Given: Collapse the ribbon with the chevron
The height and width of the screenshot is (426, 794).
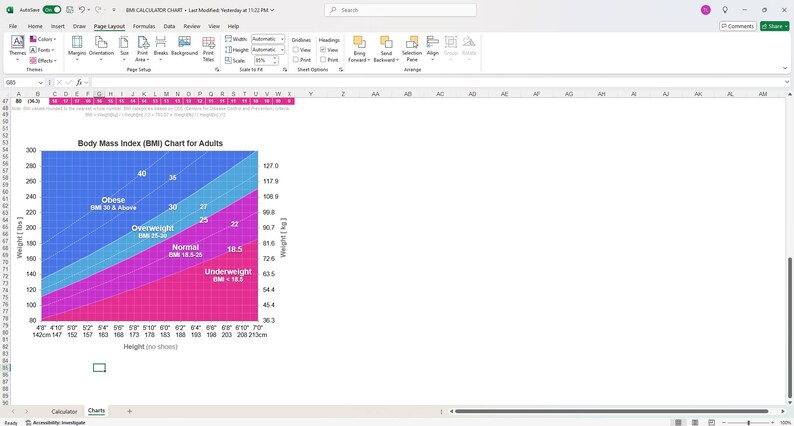Looking at the screenshot, I should [785, 68].
